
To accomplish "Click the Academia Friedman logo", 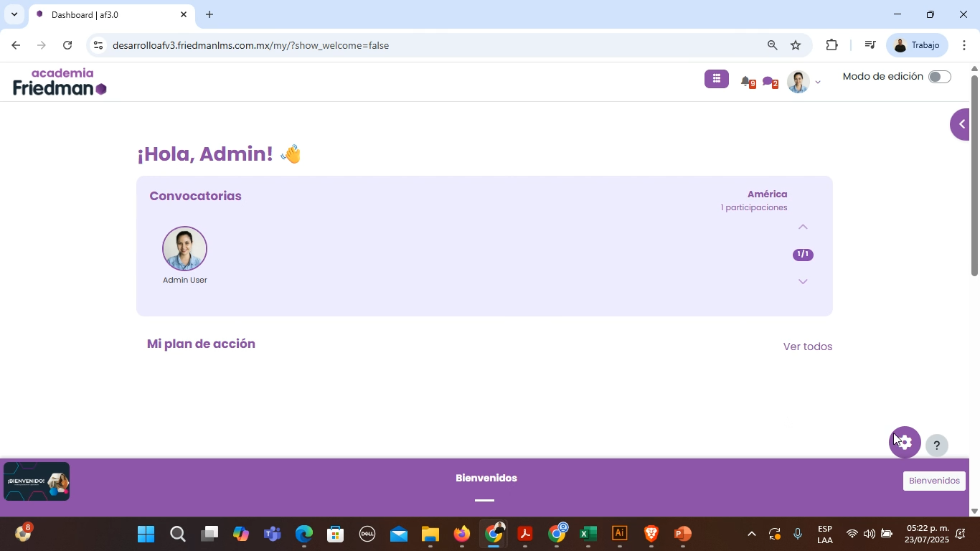I will coord(60,82).
